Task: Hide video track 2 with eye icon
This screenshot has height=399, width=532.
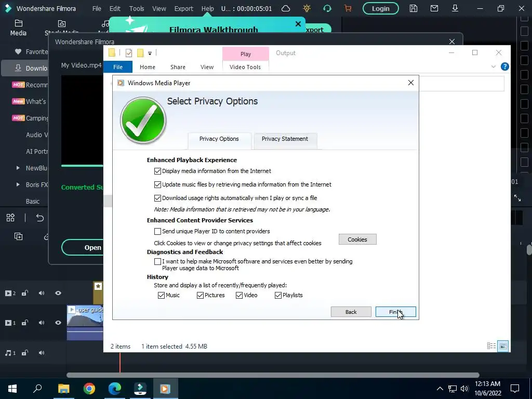Action: point(58,293)
